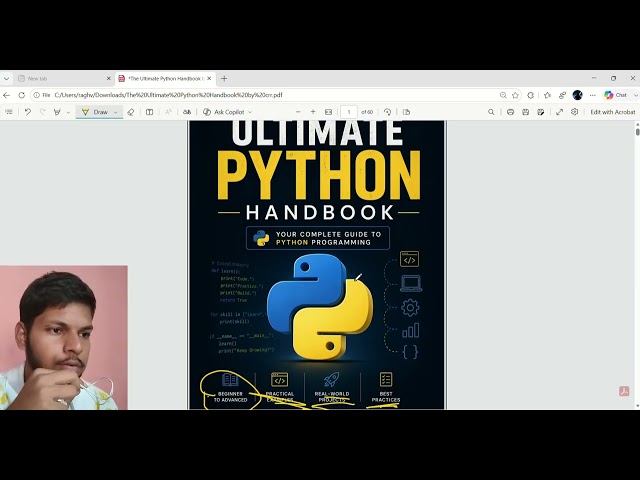Zoom in the PDF with plus
This screenshot has height=480, width=640.
(x=313, y=112)
